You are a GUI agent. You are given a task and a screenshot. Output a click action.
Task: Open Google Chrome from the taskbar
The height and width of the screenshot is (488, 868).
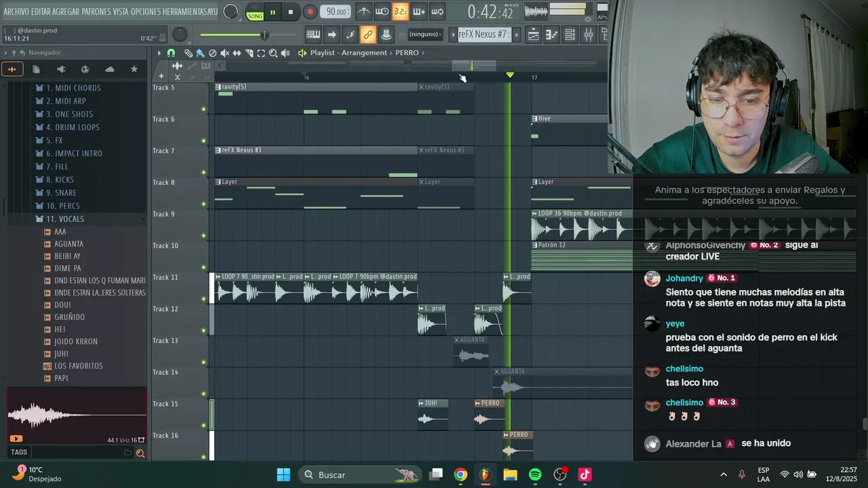click(x=460, y=474)
